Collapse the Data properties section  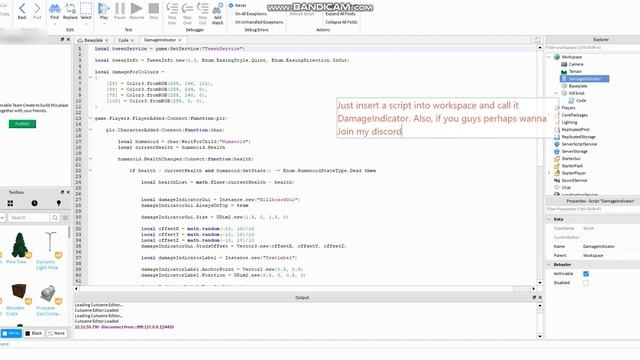(x=549, y=219)
